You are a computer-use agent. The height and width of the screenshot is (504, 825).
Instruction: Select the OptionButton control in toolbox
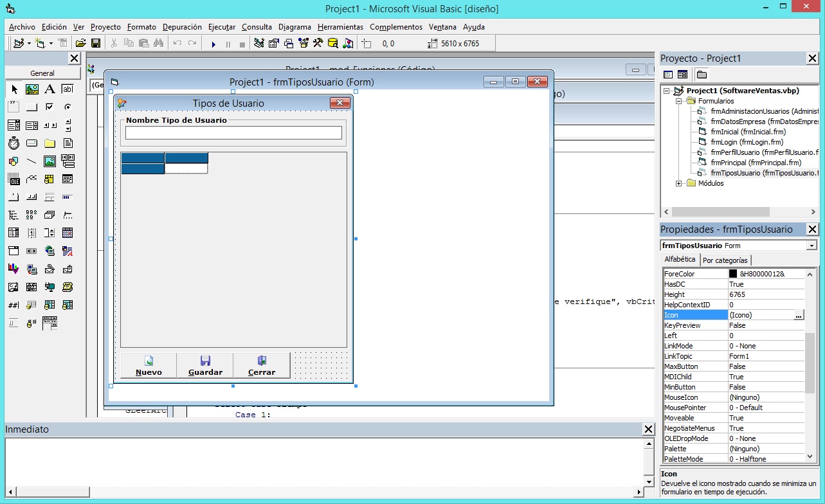pyautogui.click(x=68, y=107)
